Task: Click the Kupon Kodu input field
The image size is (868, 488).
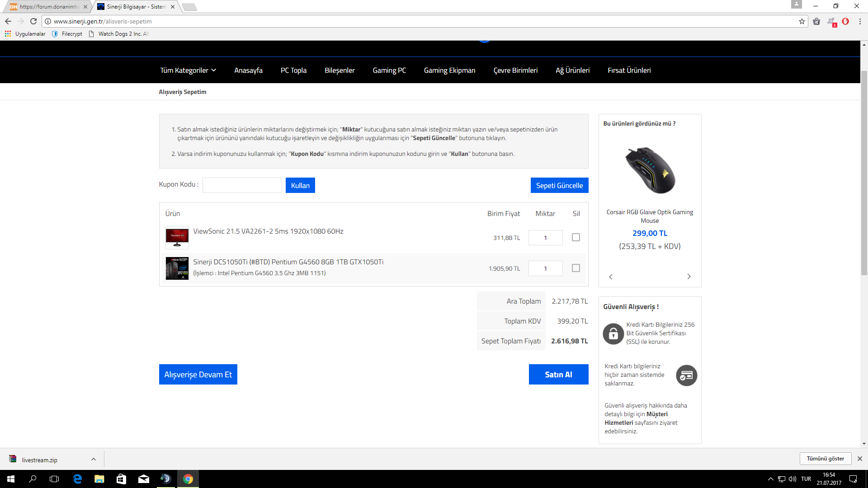Action: [242, 185]
